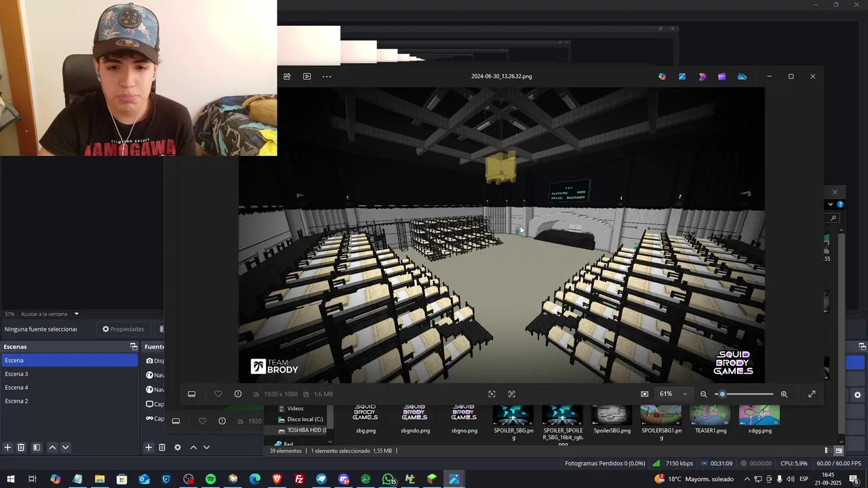Open WhatsApp from the taskbar
Viewport: 868px width, 488px height.
pyautogui.click(x=389, y=479)
